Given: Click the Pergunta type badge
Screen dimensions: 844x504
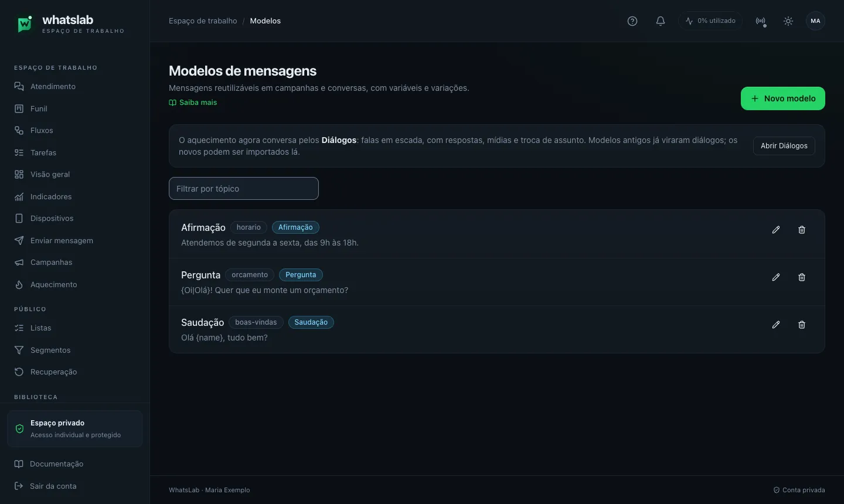Looking at the screenshot, I should pyautogui.click(x=301, y=275).
